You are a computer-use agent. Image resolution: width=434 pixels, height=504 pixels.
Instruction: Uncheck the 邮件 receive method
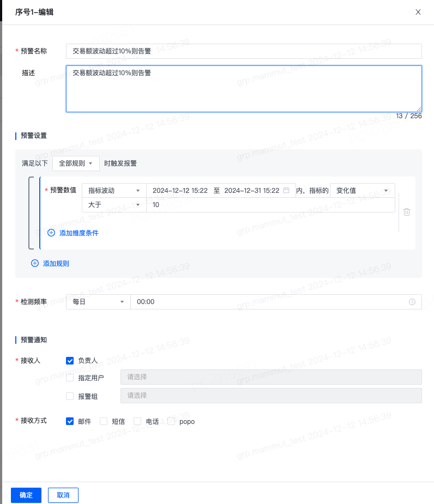[70, 421]
